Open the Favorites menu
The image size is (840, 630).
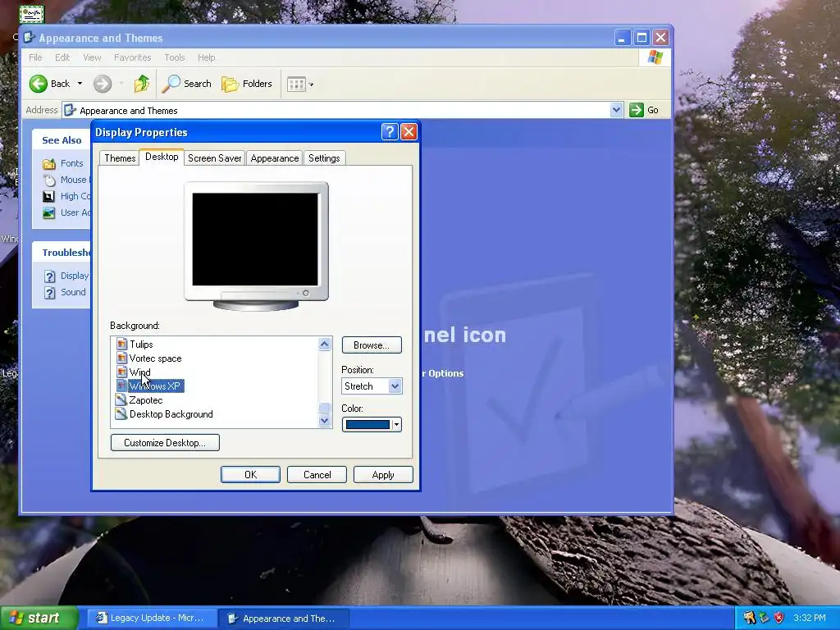click(132, 57)
